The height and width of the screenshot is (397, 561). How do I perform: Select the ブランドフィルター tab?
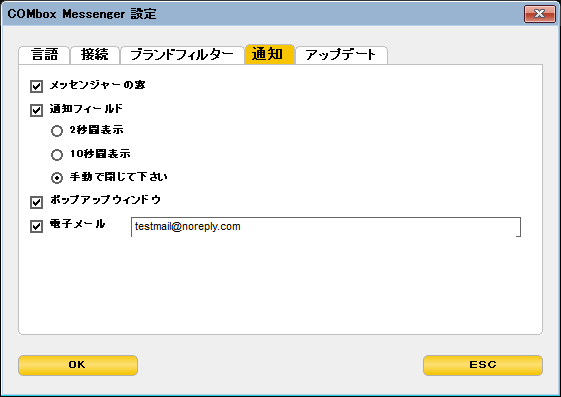tap(182, 55)
